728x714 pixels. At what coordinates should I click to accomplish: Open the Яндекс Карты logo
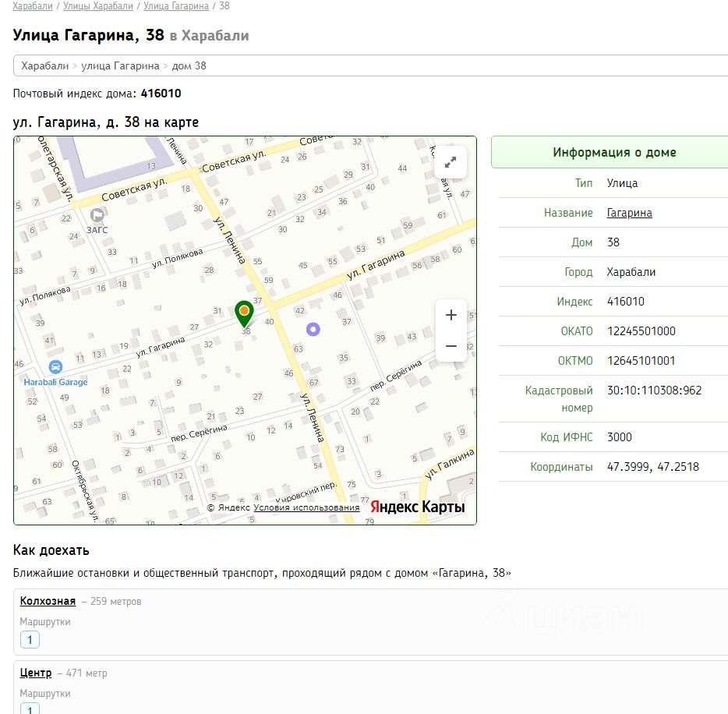pyautogui.click(x=418, y=507)
